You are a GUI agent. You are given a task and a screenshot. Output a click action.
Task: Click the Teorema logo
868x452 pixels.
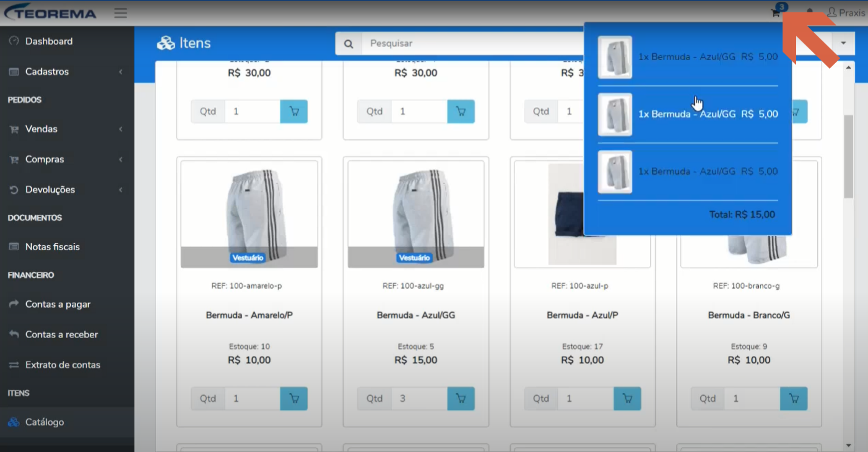(50, 12)
